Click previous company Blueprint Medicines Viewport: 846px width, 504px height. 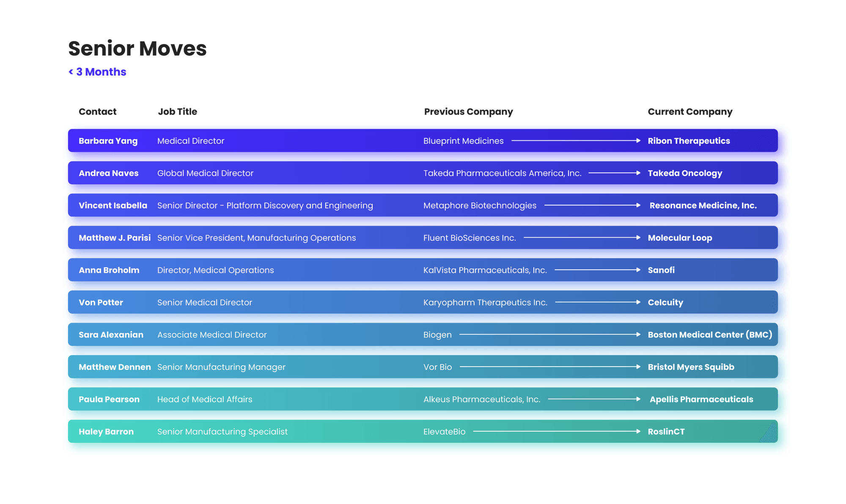click(x=464, y=141)
